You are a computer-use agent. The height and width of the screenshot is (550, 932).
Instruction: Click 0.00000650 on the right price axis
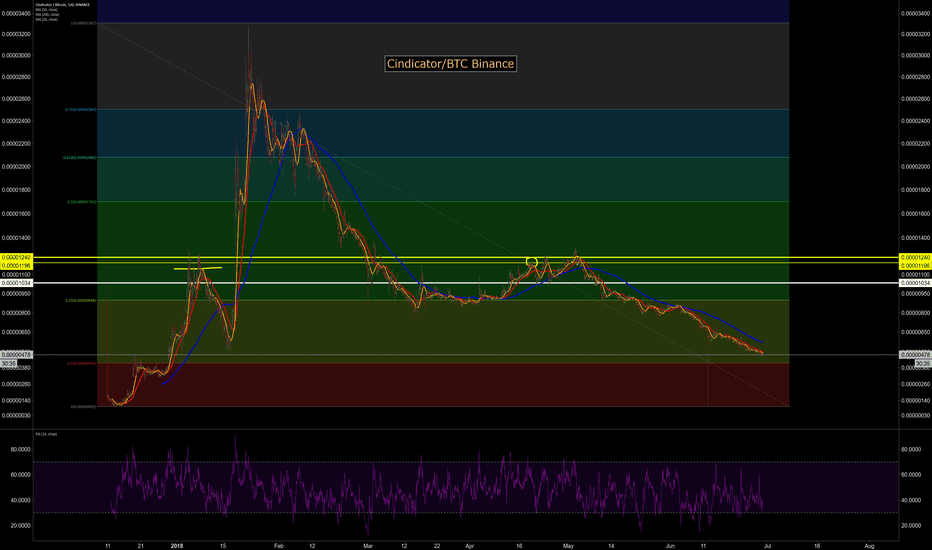click(915, 332)
